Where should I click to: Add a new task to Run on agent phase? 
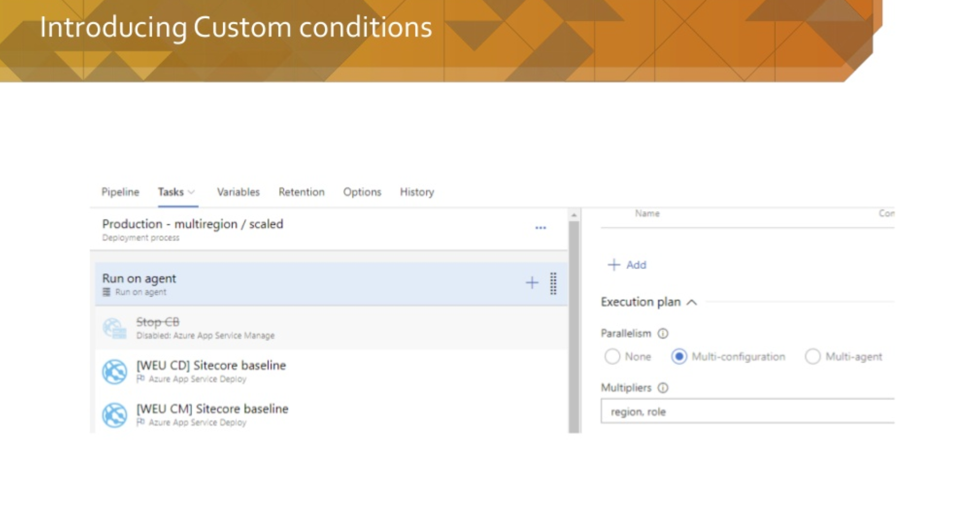point(532,283)
